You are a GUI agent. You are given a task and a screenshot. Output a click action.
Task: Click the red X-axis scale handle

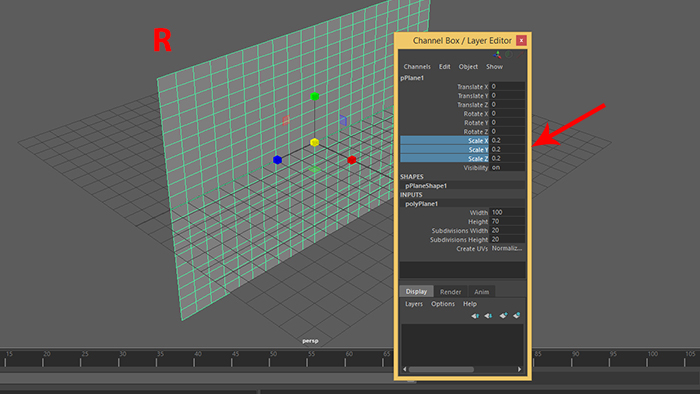(x=352, y=160)
